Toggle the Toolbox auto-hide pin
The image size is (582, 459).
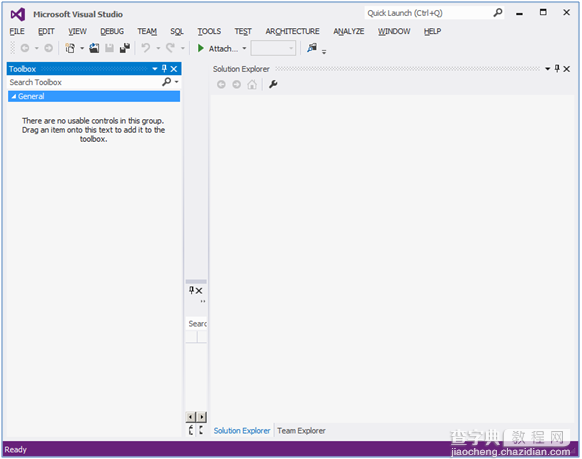click(x=164, y=69)
